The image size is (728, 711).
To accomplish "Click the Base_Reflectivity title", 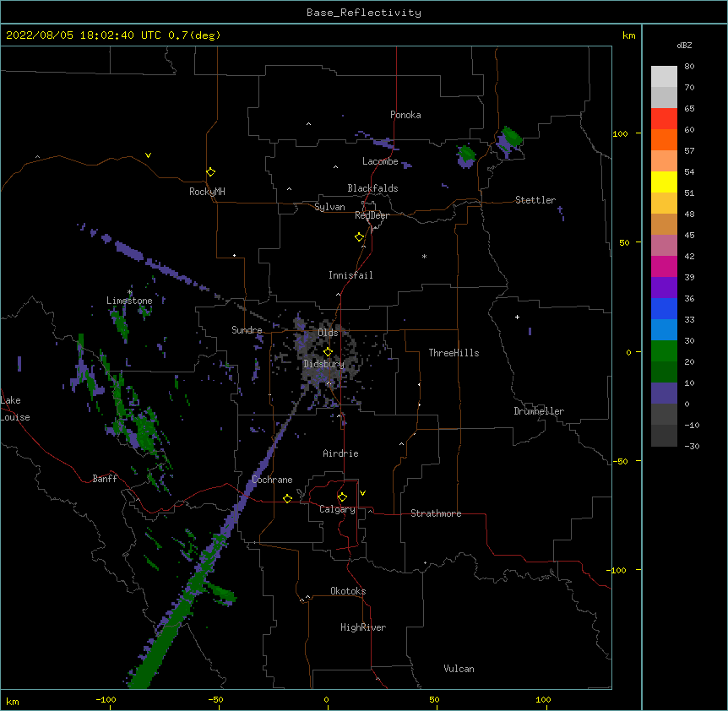I will pos(364,13).
